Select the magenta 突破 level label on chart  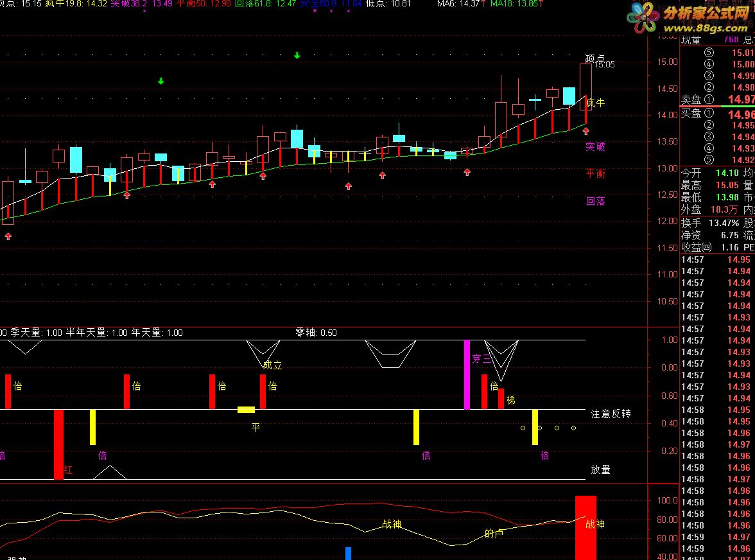[x=595, y=146]
